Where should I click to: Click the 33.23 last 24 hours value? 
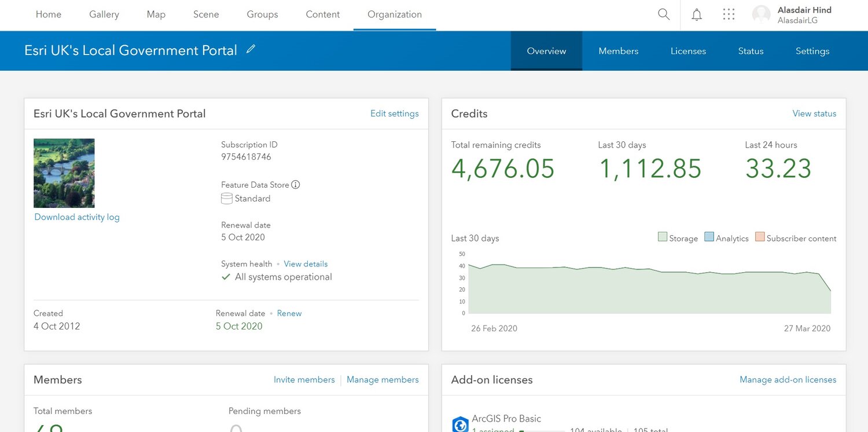pyautogui.click(x=778, y=169)
